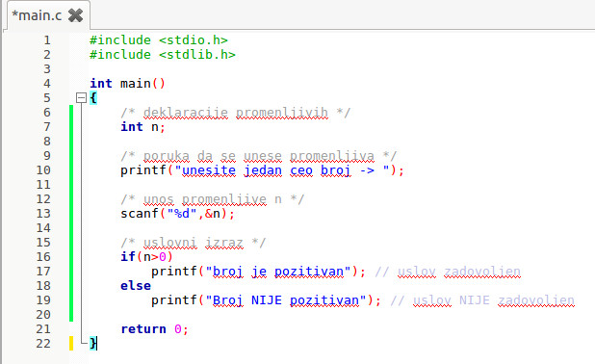Click the string 'Broj NIJE pozitivan'
This screenshot has height=364, width=595.
(x=286, y=300)
